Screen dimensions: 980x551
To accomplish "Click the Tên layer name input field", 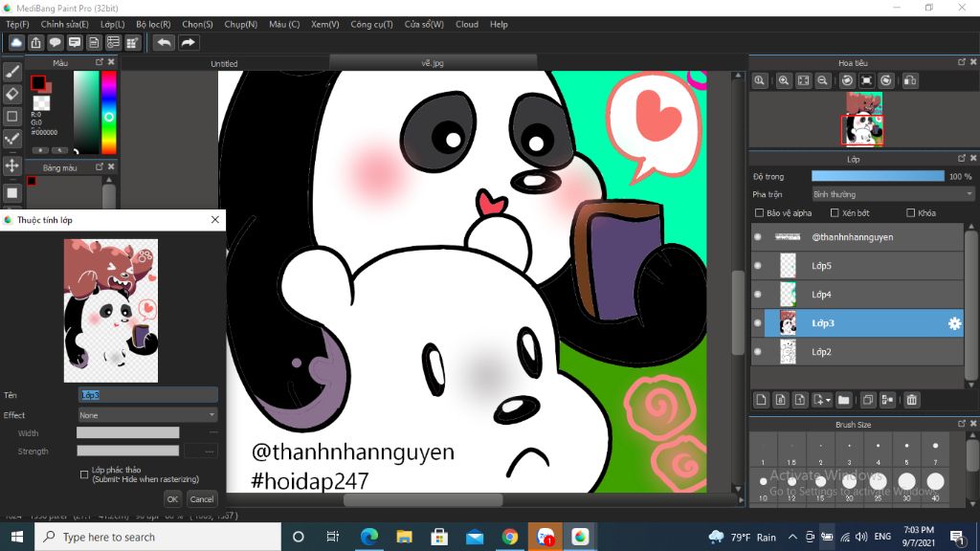I will point(147,395).
